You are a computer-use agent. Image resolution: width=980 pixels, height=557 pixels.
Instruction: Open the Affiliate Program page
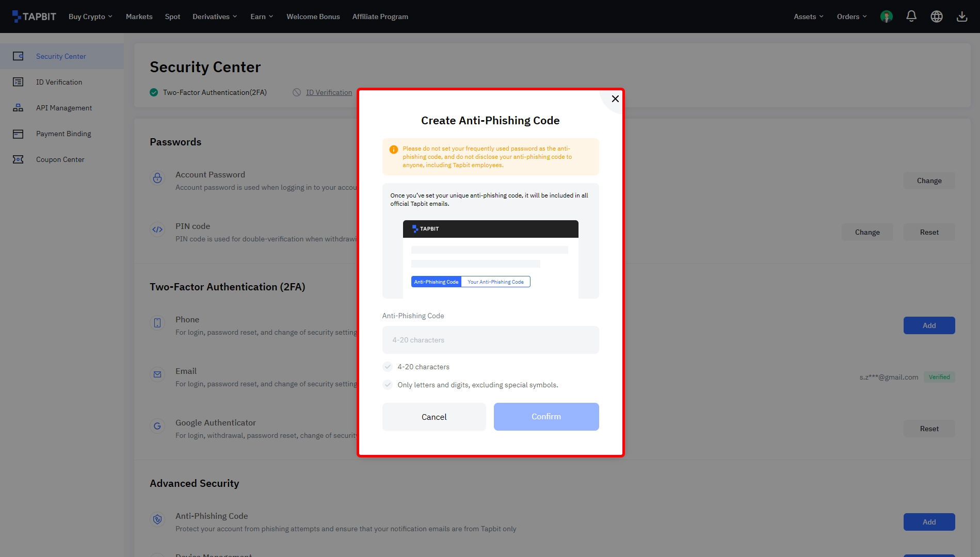pos(380,17)
